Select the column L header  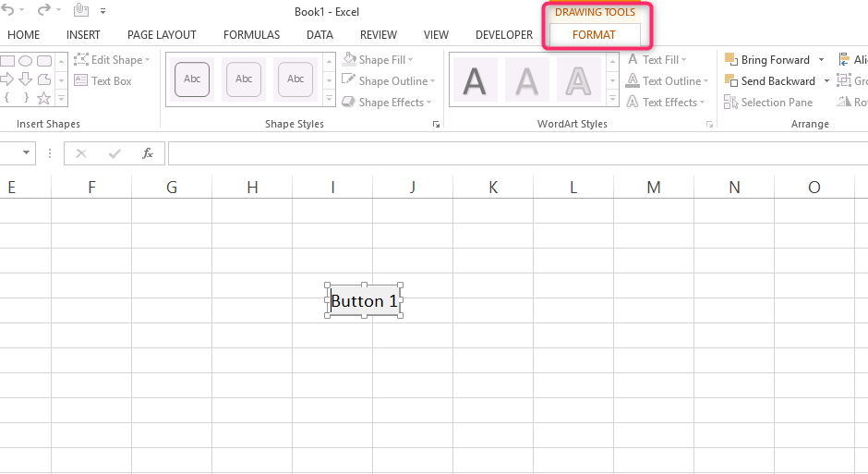pos(573,188)
